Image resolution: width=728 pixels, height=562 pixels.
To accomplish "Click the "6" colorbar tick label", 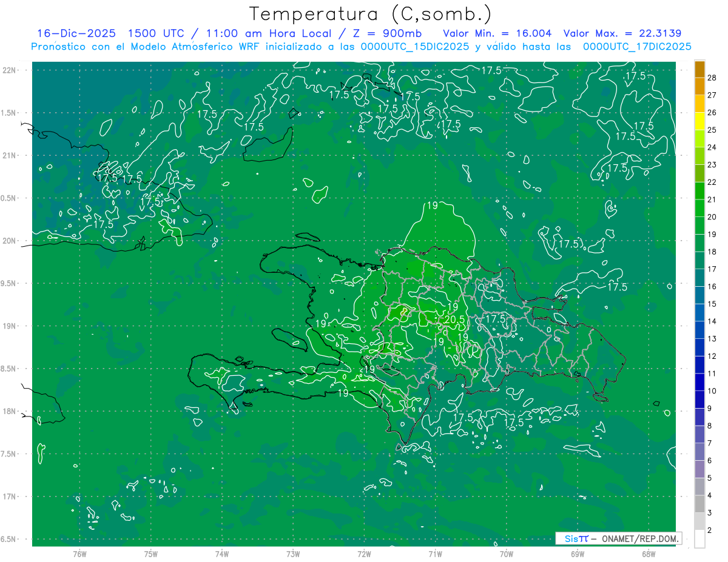I will pyautogui.click(x=710, y=461).
